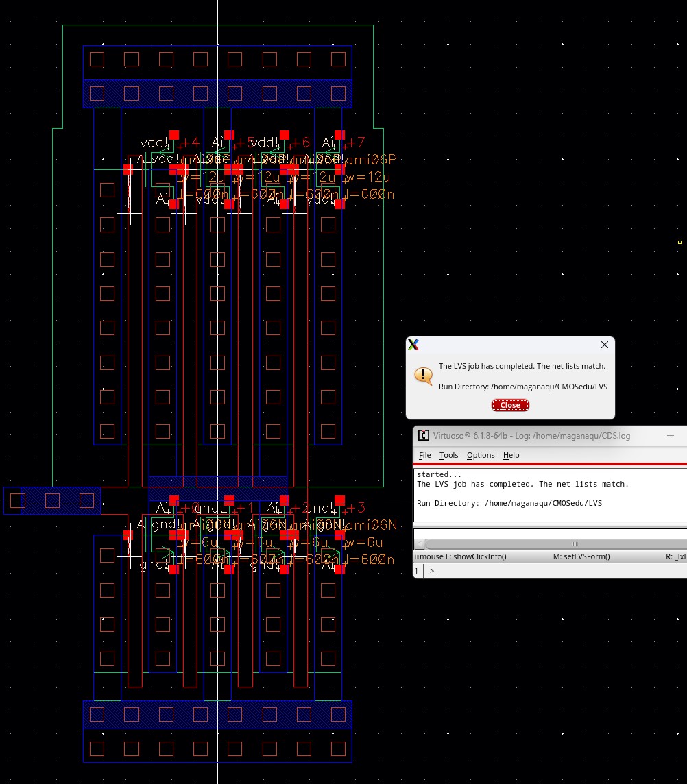Click the exclamation warning icon in dialog
Image resolution: width=687 pixels, height=784 pixels.
coord(423,376)
